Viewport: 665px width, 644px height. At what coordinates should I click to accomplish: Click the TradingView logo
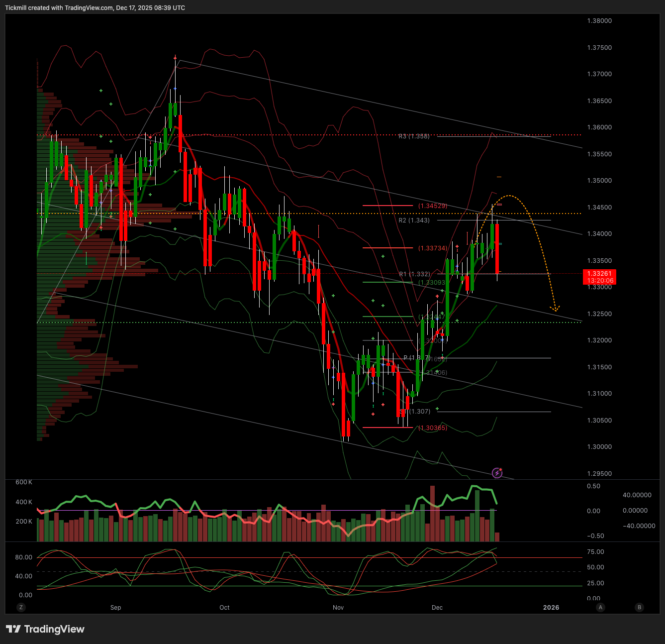(x=45, y=629)
